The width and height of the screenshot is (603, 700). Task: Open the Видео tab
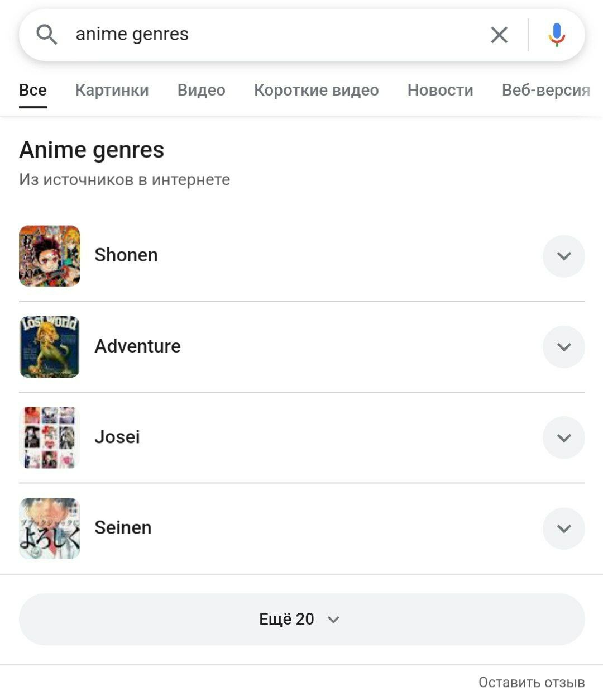201,90
